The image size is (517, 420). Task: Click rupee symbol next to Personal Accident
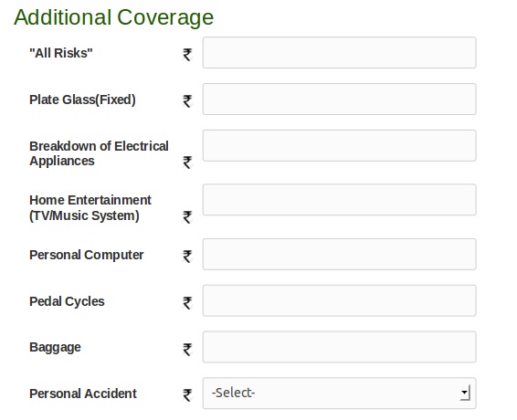187,395
